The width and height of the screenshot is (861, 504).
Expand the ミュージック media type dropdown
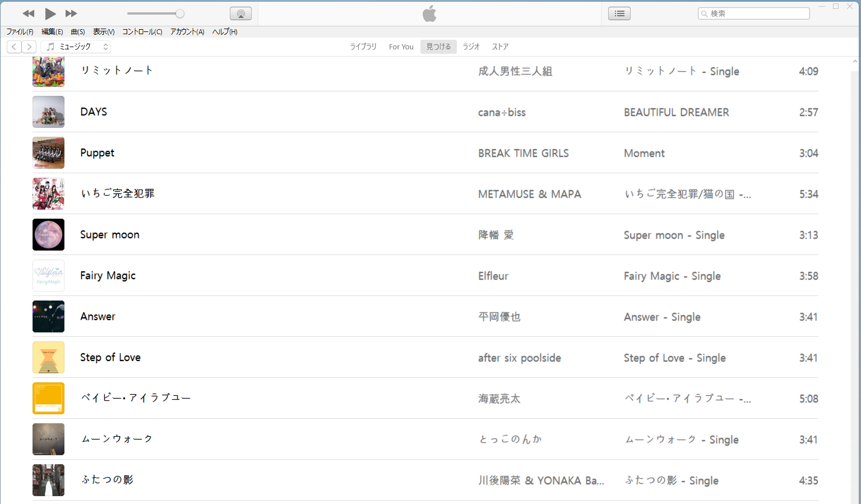pos(76,47)
